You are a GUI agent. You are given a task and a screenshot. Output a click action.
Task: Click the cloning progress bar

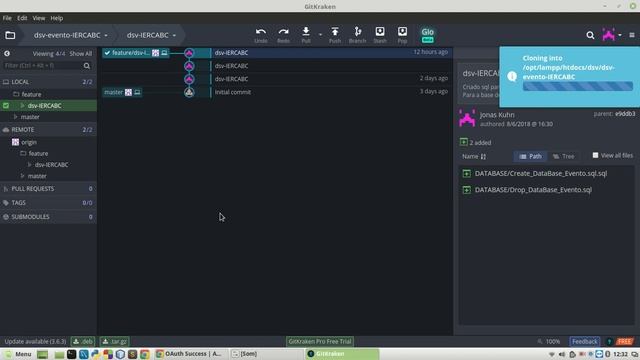coord(578,86)
